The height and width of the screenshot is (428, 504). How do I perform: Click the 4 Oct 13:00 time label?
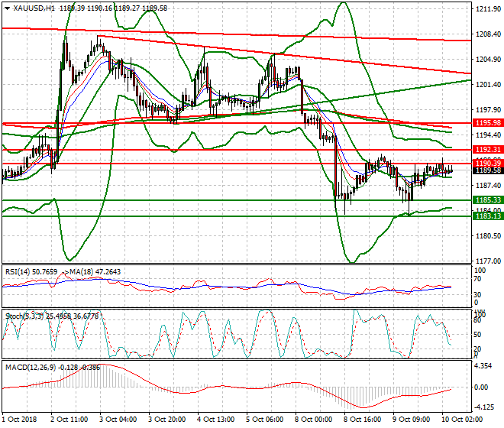(215, 420)
